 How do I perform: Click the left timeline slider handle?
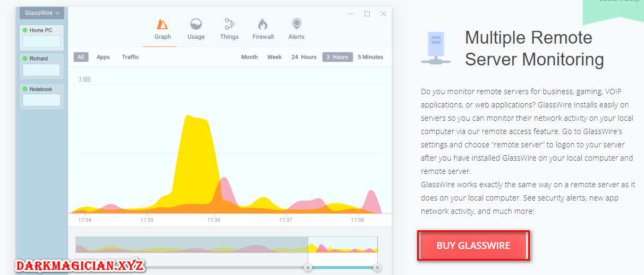[308, 267]
